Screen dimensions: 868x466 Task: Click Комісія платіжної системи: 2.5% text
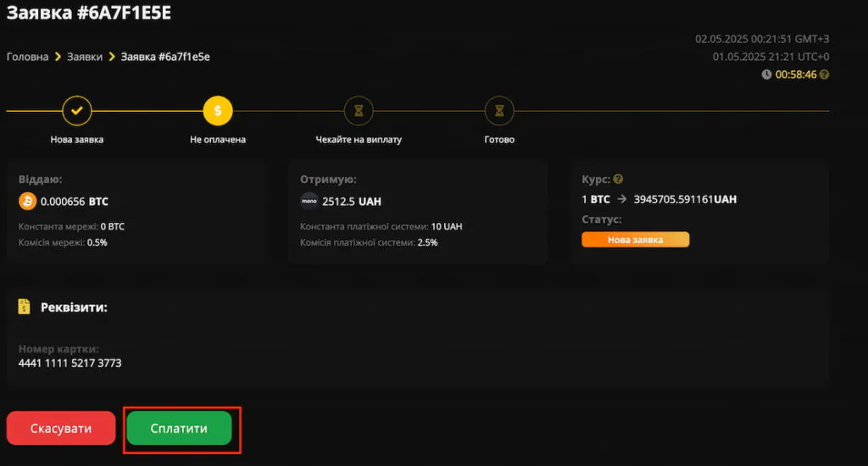coord(369,242)
